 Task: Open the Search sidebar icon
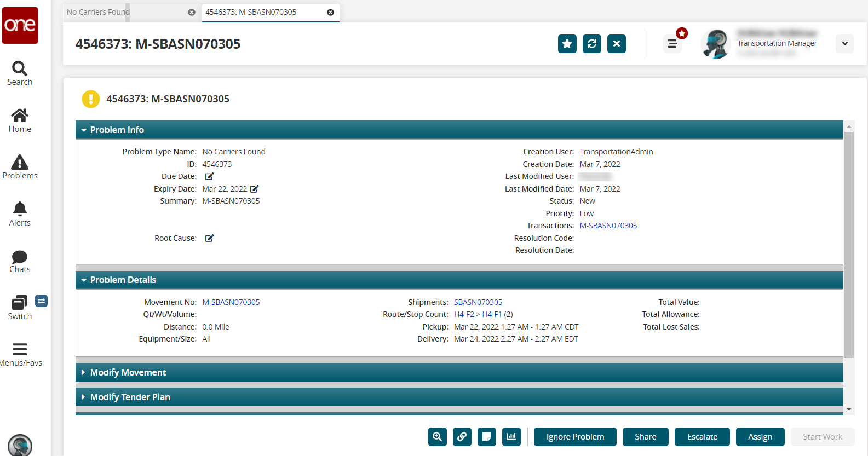[x=20, y=73]
